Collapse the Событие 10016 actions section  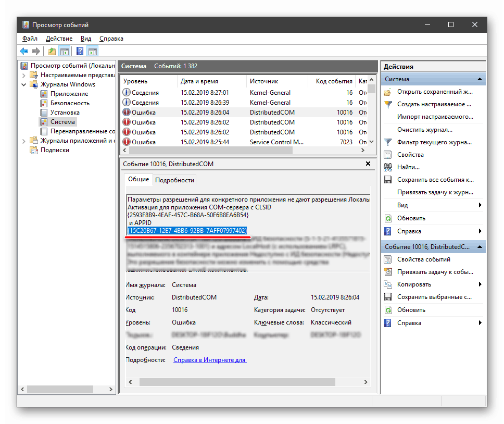pos(480,247)
